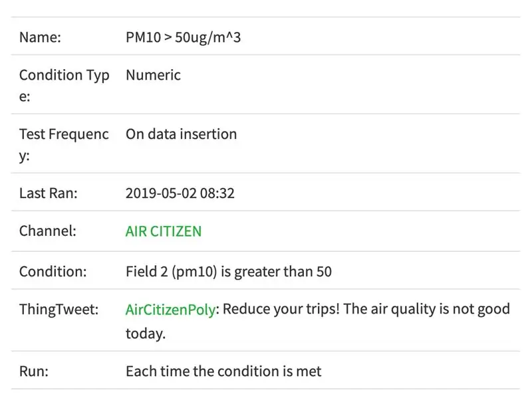Click the Condition Type label
532x396 pixels.
pos(64,86)
